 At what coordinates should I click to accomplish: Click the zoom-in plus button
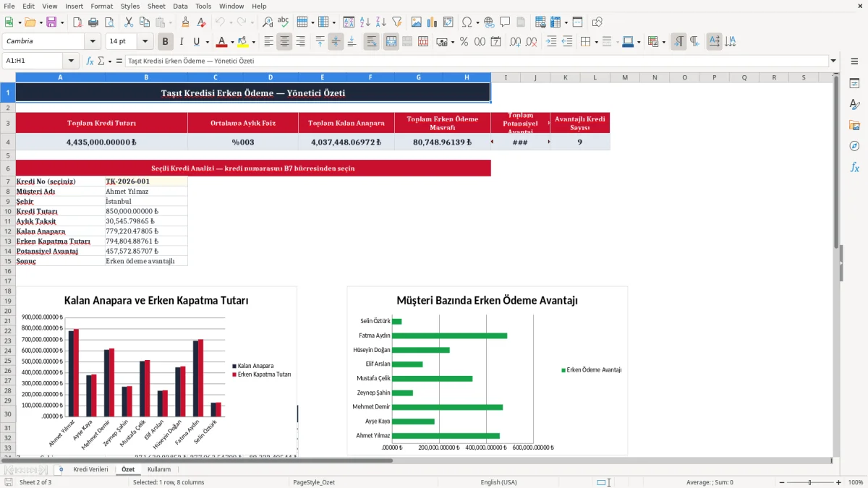click(839, 482)
